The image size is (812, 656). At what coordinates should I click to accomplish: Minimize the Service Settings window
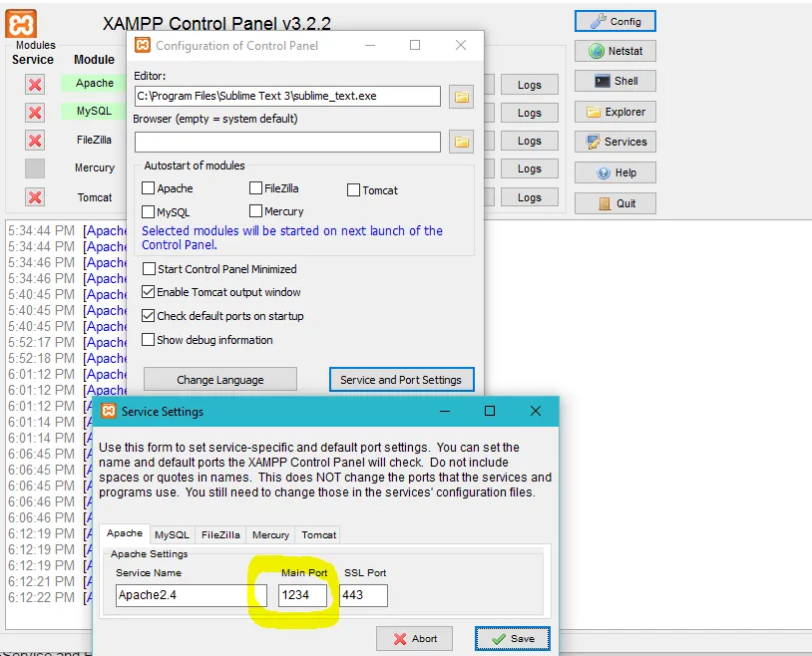click(x=444, y=411)
